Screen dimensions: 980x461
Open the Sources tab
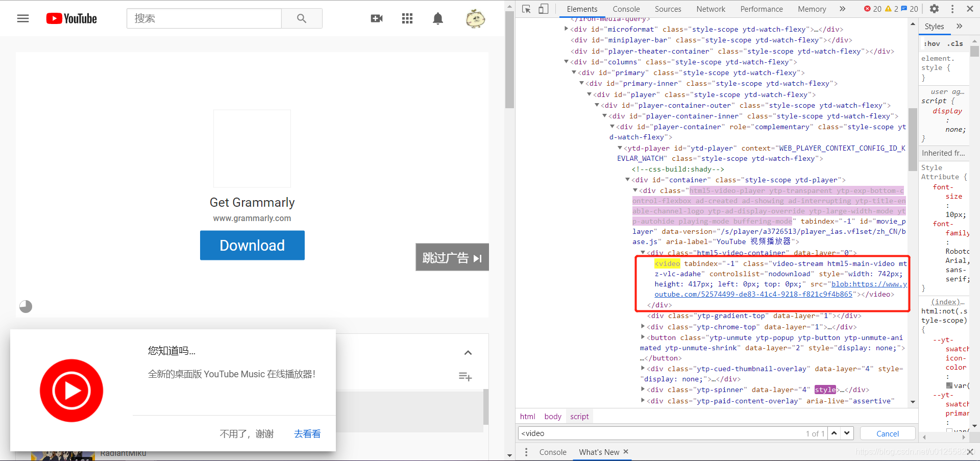pos(668,9)
